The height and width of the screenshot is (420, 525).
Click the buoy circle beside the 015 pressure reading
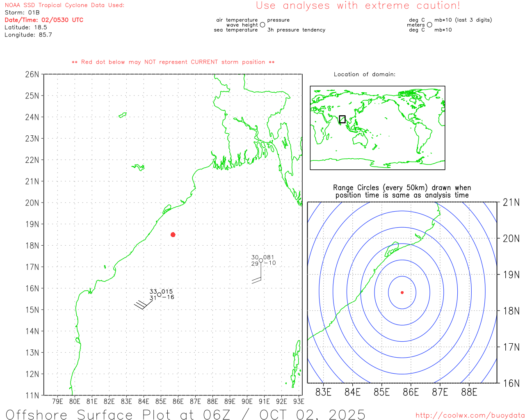[159, 294]
